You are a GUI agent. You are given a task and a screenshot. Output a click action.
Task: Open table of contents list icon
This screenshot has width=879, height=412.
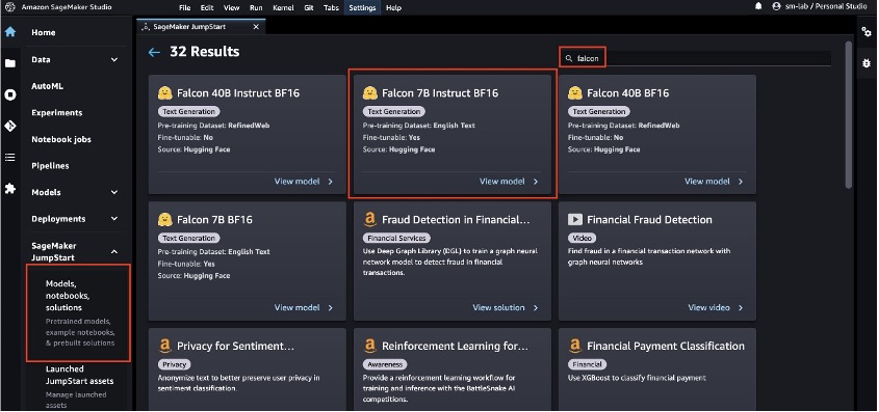(x=10, y=158)
